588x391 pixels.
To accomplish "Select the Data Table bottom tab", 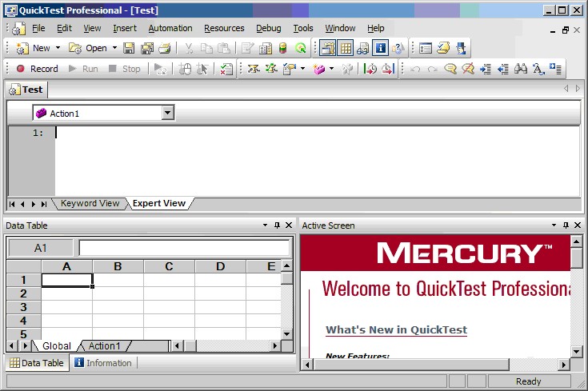I will coord(37,363).
